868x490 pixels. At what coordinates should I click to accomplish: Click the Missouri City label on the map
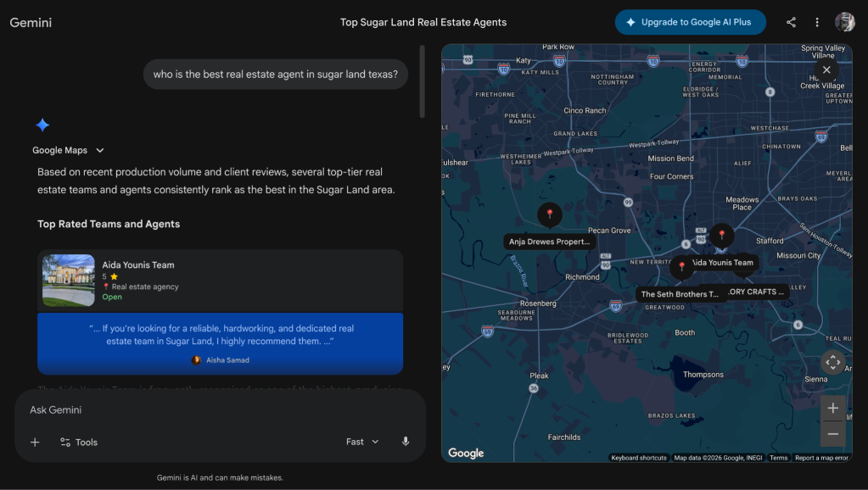pyautogui.click(x=798, y=255)
